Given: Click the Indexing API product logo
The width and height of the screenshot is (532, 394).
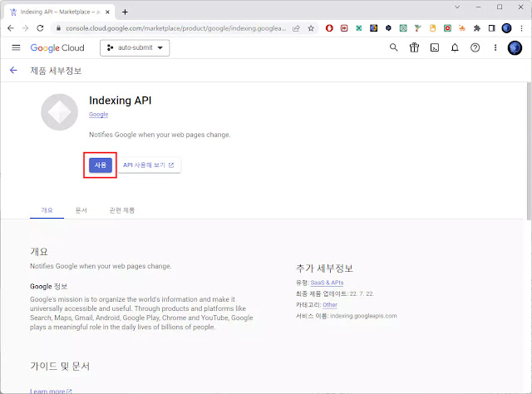Looking at the screenshot, I should pos(59,112).
